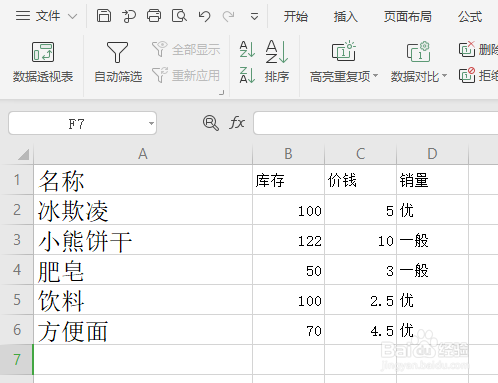Viewport: 498px width, 383px height.
Task: Select cell with stock value 50
Action: 288,270
